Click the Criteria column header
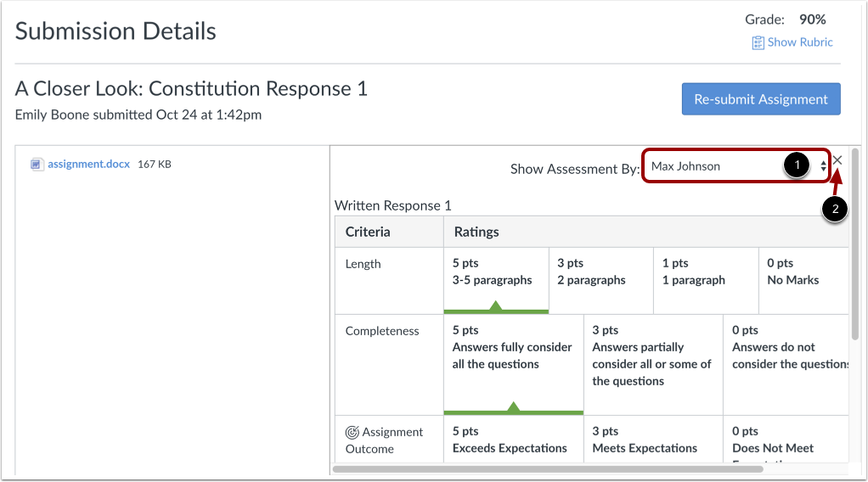 [x=368, y=232]
